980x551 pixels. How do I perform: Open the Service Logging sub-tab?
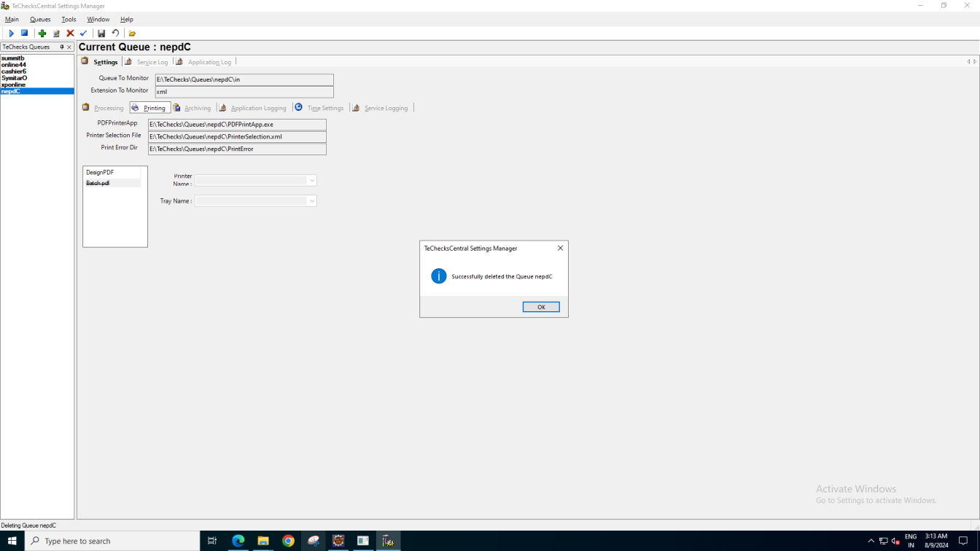coord(386,108)
